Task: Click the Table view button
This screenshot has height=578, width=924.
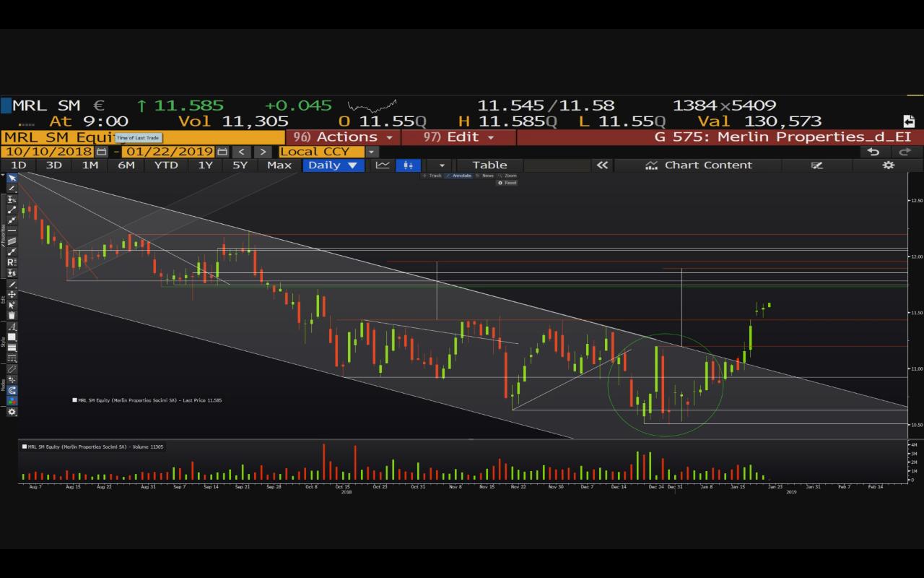Action: (x=489, y=165)
